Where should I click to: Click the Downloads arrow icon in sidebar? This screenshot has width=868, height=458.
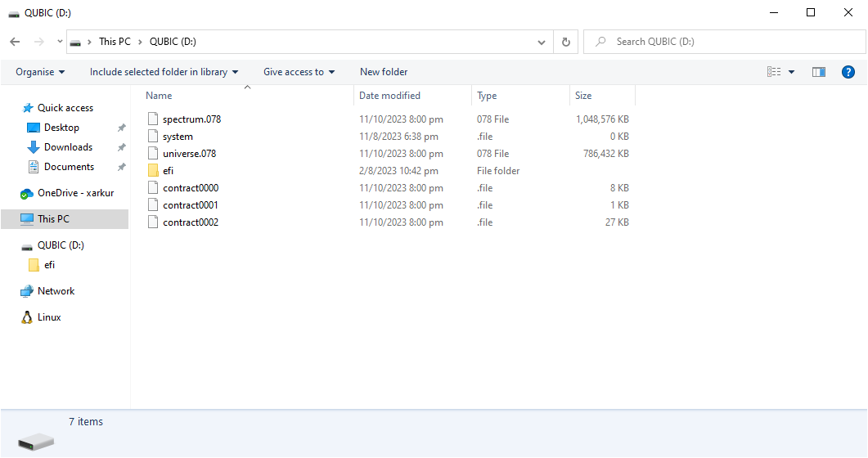click(x=34, y=147)
